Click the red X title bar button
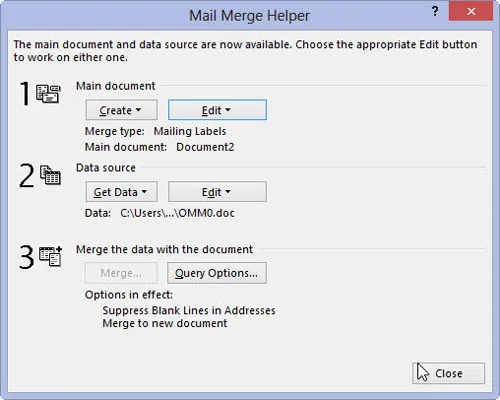Screen dimensions: 500x400 pos(471,12)
